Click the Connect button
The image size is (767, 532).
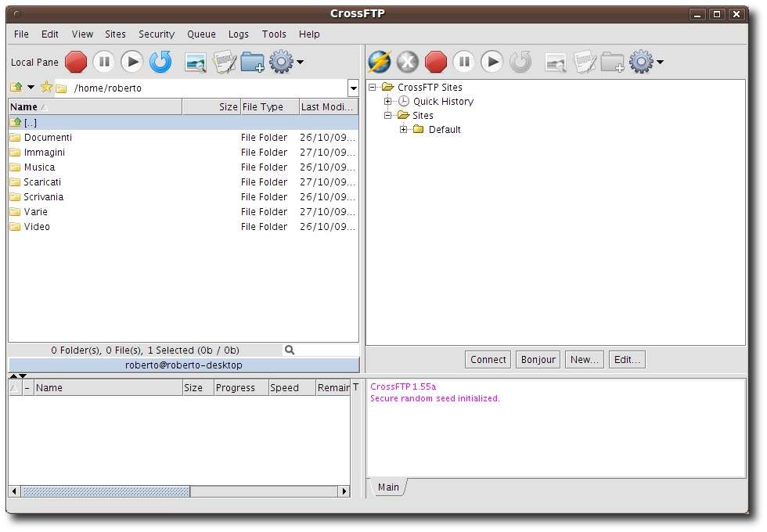488,359
